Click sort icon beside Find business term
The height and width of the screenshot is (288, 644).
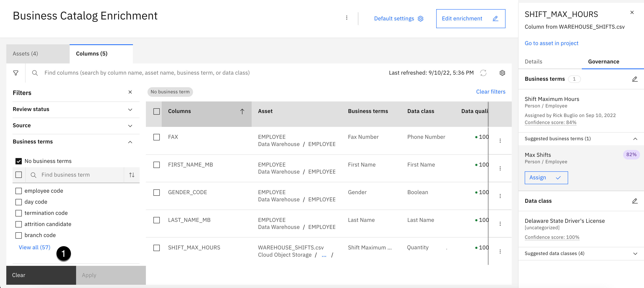pos(132,175)
